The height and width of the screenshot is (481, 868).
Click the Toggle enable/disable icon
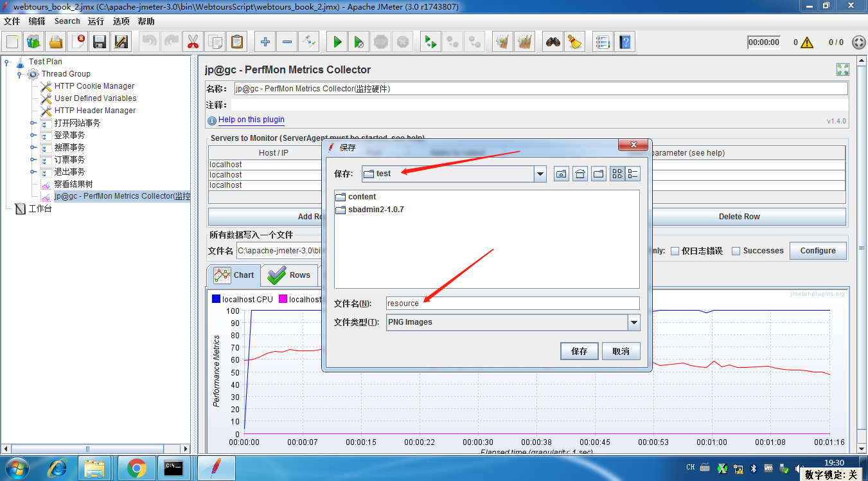[309, 42]
